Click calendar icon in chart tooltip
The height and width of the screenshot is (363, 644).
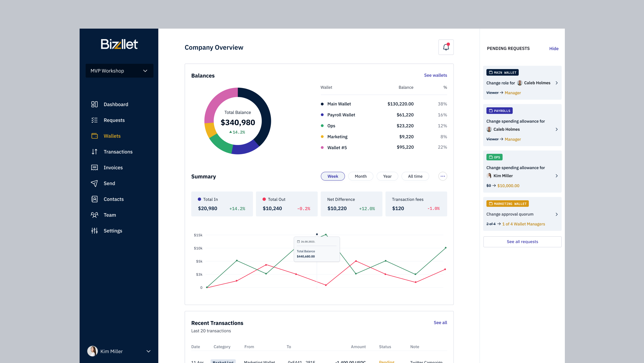(298, 241)
